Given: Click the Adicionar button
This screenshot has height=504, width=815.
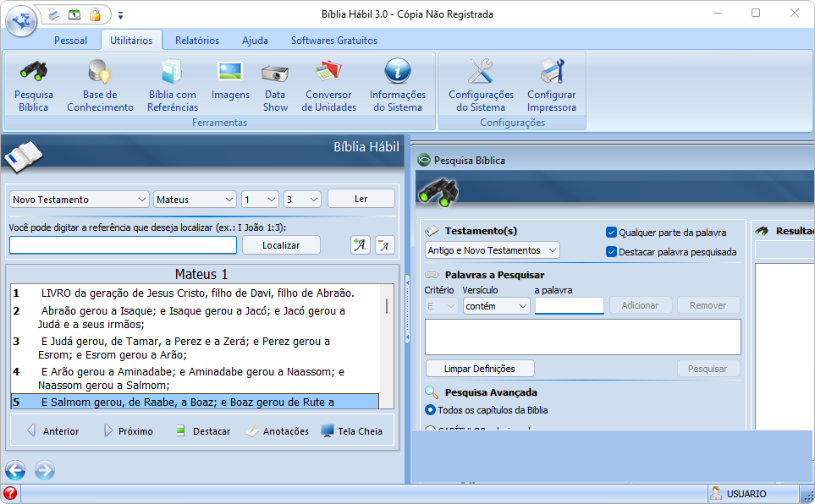Looking at the screenshot, I should [x=641, y=305].
